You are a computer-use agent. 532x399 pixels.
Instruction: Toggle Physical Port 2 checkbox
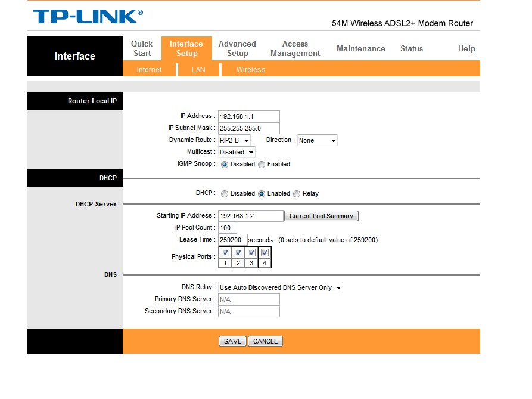point(238,253)
